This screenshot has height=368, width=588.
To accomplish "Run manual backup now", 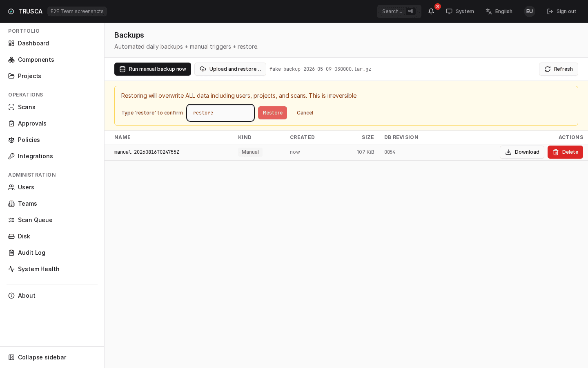I will pyautogui.click(x=153, y=69).
